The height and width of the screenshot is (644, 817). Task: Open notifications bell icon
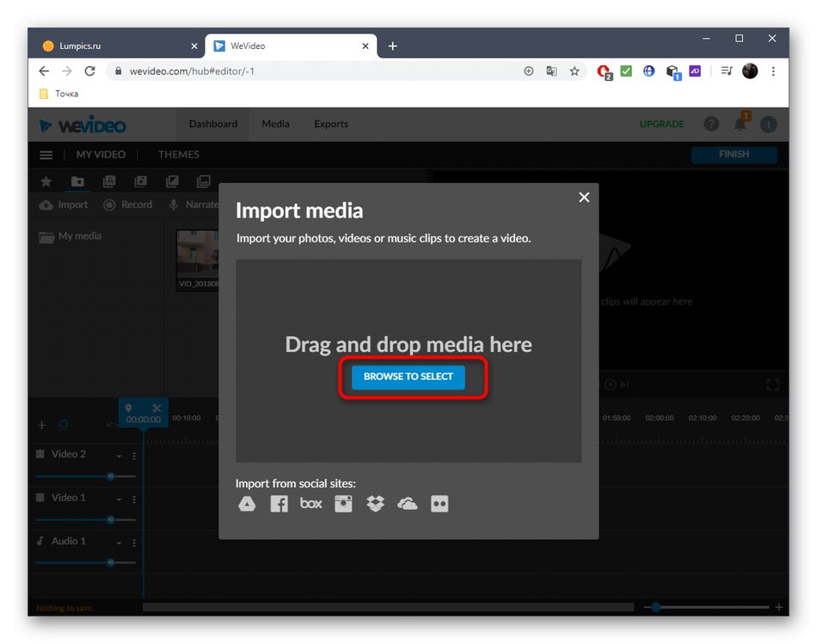tap(740, 124)
